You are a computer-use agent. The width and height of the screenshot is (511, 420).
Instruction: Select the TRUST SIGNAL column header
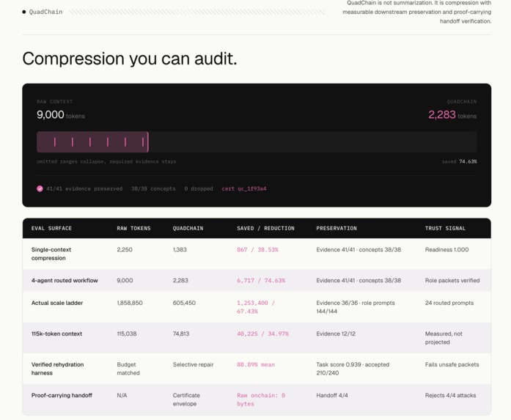pyautogui.click(x=445, y=229)
